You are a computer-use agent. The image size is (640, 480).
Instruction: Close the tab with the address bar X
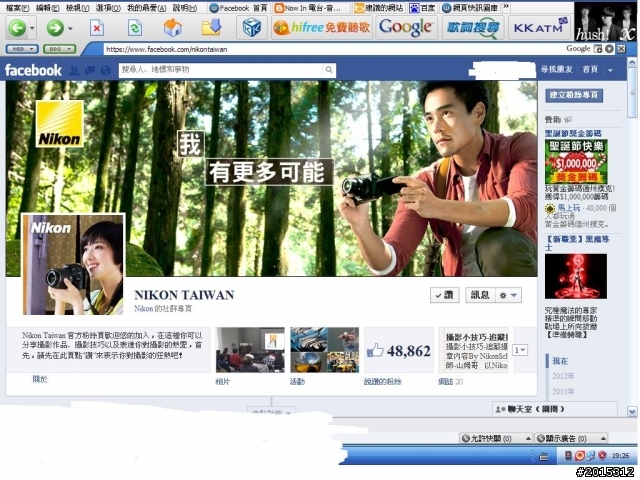point(621,49)
